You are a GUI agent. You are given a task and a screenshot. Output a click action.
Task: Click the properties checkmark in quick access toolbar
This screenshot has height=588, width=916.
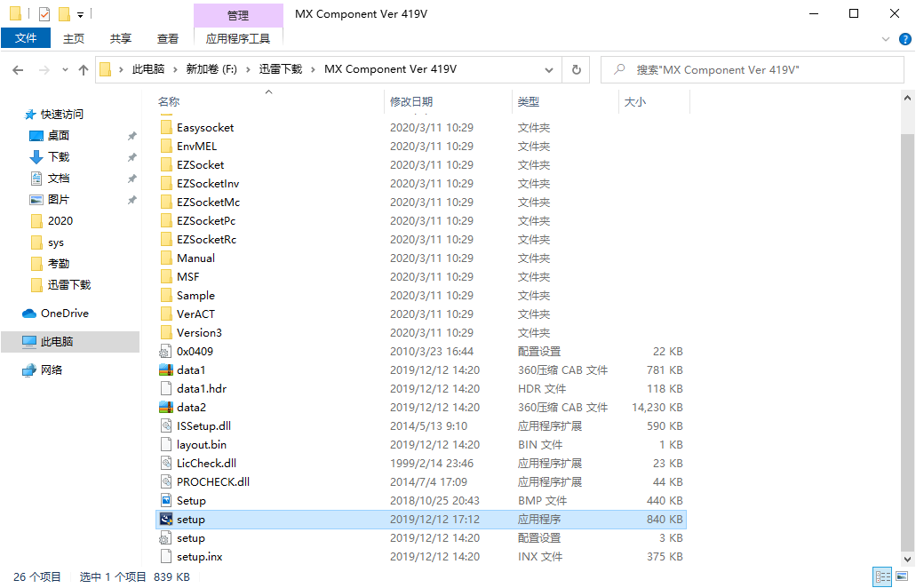(44, 13)
